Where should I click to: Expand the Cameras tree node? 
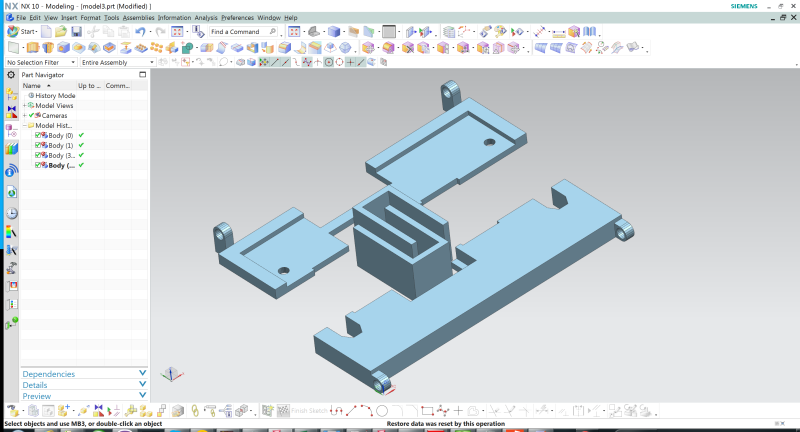[x=24, y=115]
